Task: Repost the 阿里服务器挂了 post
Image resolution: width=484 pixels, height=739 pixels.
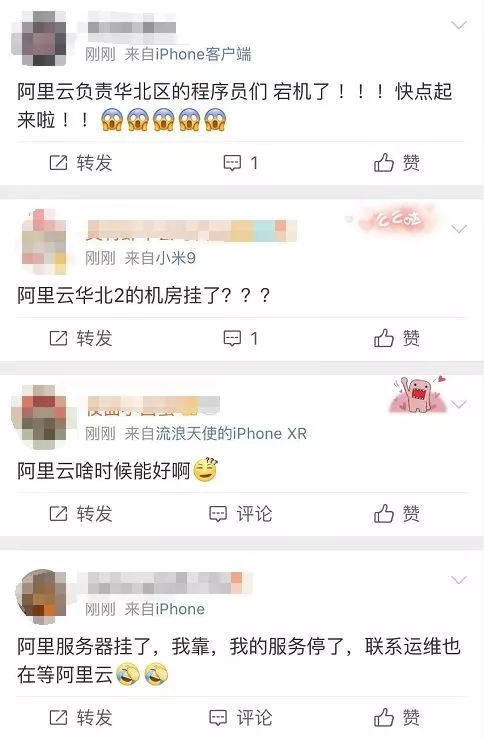Action: pyautogui.click(x=81, y=718)
